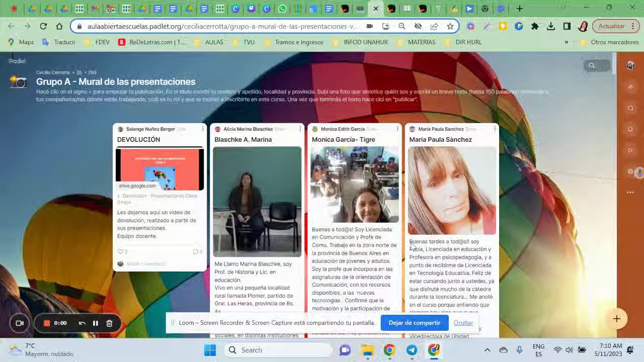Viewport: 644px width, 362px height.
Task: Click Dejar de compartir button
Action: [x=414, y=323]
